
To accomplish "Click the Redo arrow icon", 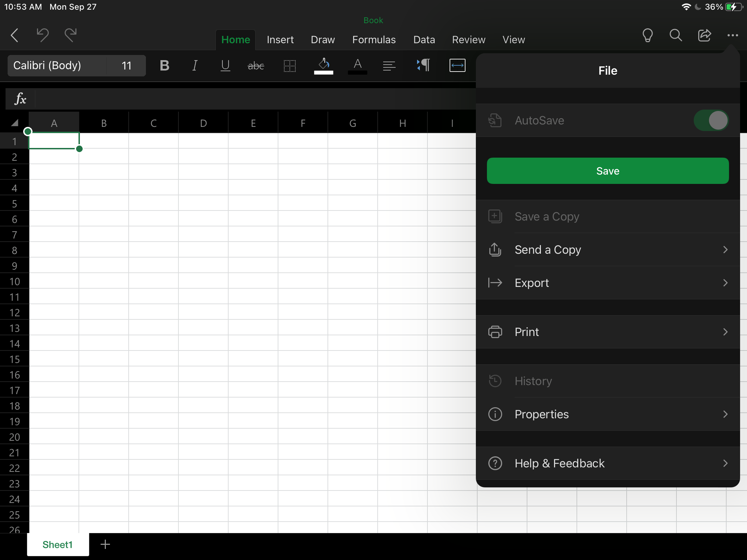I will 71,35.
